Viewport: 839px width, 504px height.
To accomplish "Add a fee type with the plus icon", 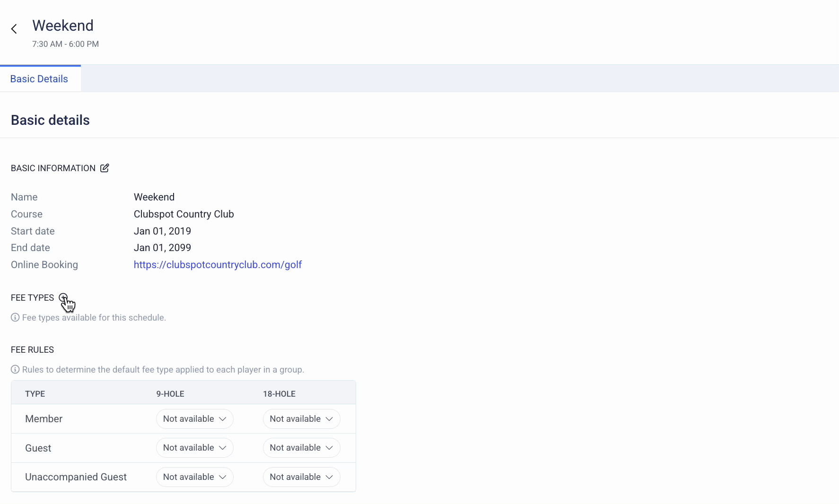I will click(63, 297).
